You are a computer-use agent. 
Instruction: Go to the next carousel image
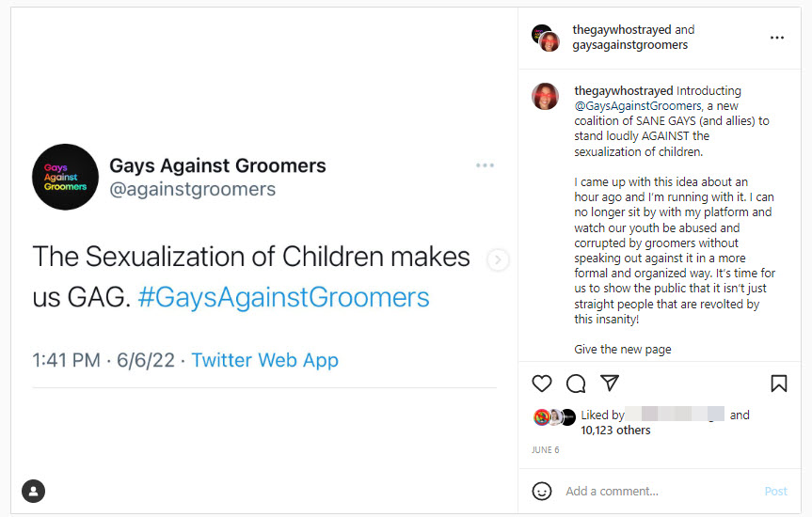[x=499, y=260]
